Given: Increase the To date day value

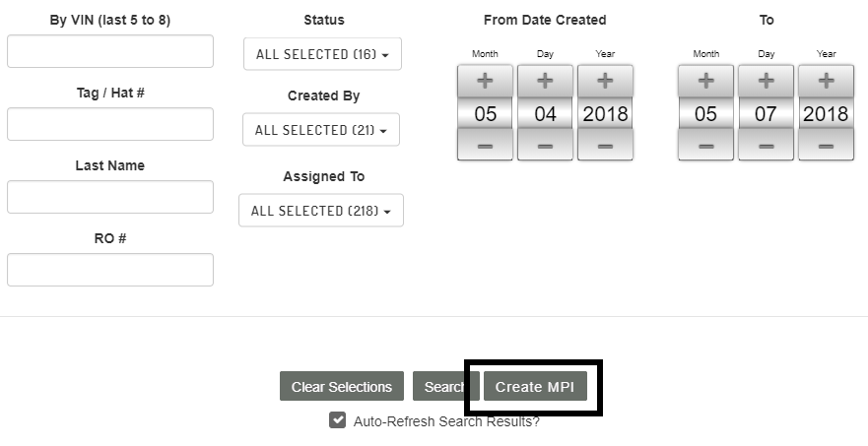Looking at the screenshot, I should pos(767,81).
